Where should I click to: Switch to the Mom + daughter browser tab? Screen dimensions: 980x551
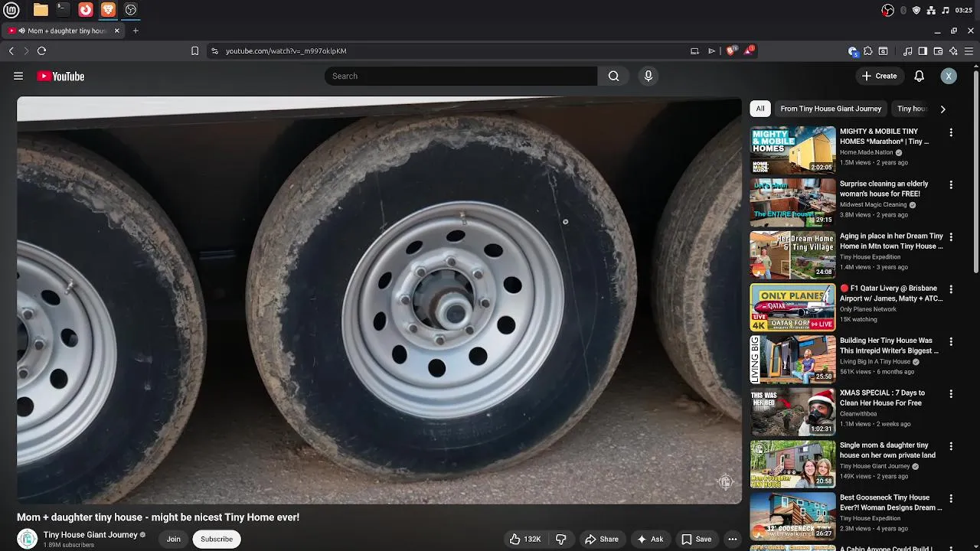pos(64,31)
